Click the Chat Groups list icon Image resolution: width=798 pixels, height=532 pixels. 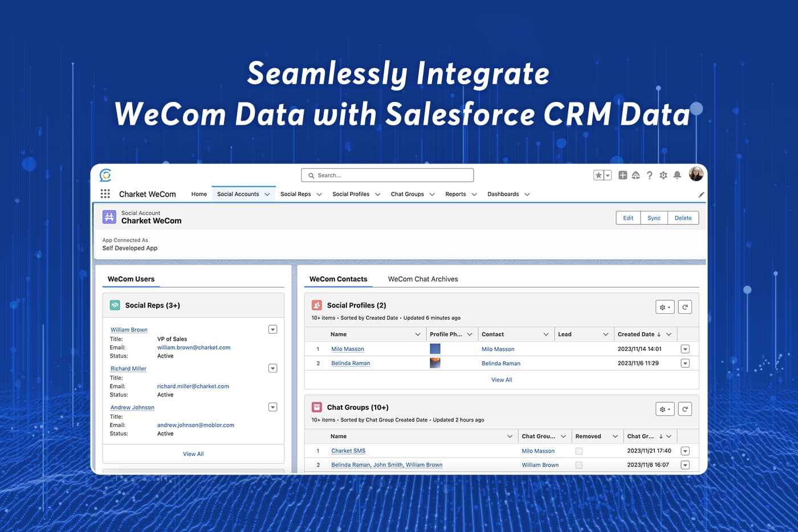click(x=317, y=407)
